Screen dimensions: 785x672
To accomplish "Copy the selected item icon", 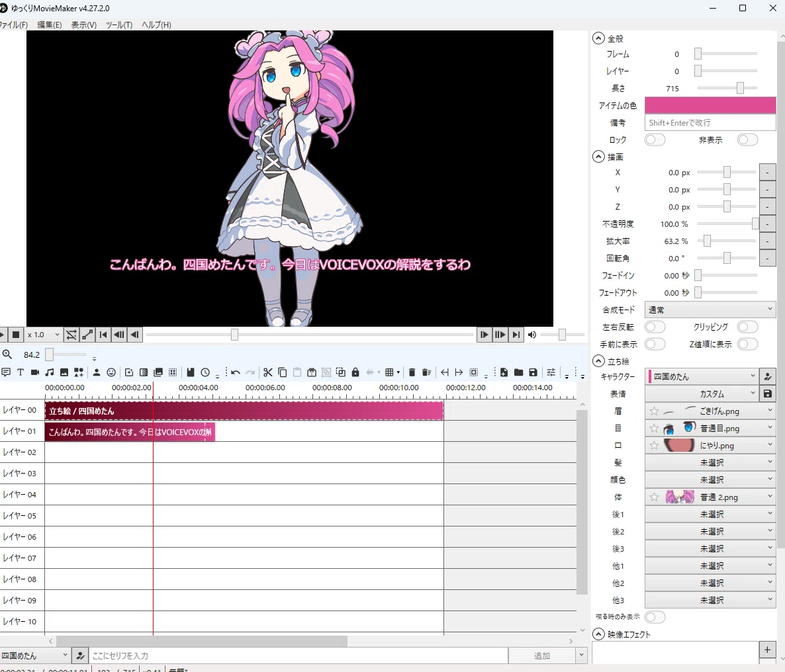I will pyautogui.click(x=283, y=372).
